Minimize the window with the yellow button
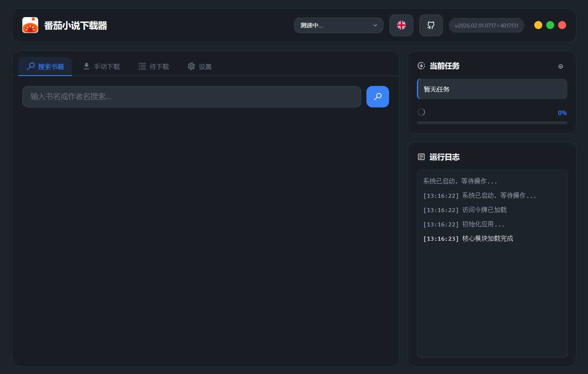The width and height of the screenshot is (588, 374). [538, 25]
